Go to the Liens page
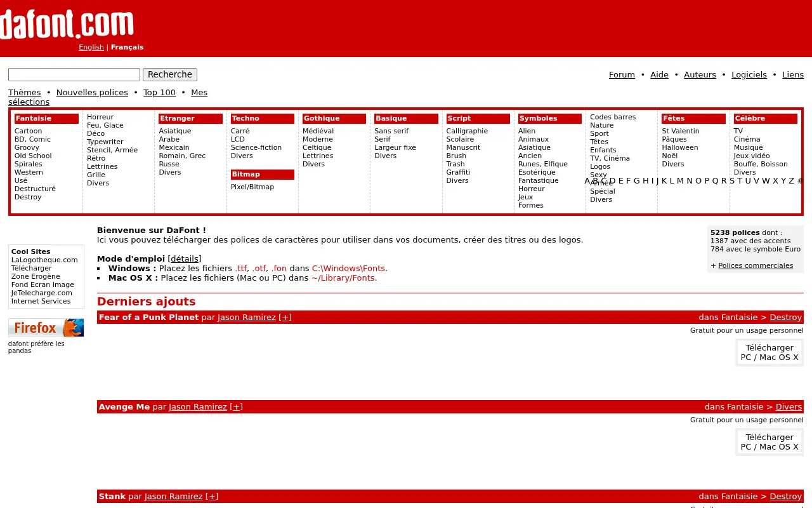 coord(793,75)
